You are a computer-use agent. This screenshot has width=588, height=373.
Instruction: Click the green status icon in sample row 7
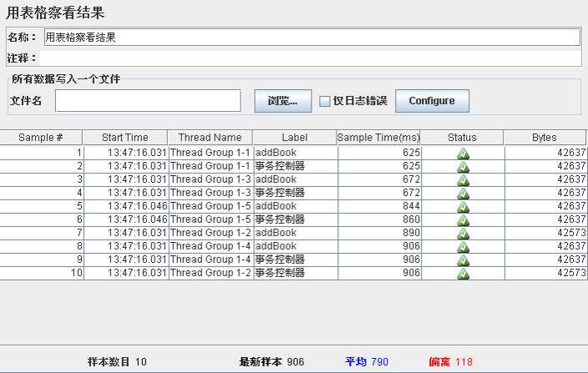tap(463, 234)
